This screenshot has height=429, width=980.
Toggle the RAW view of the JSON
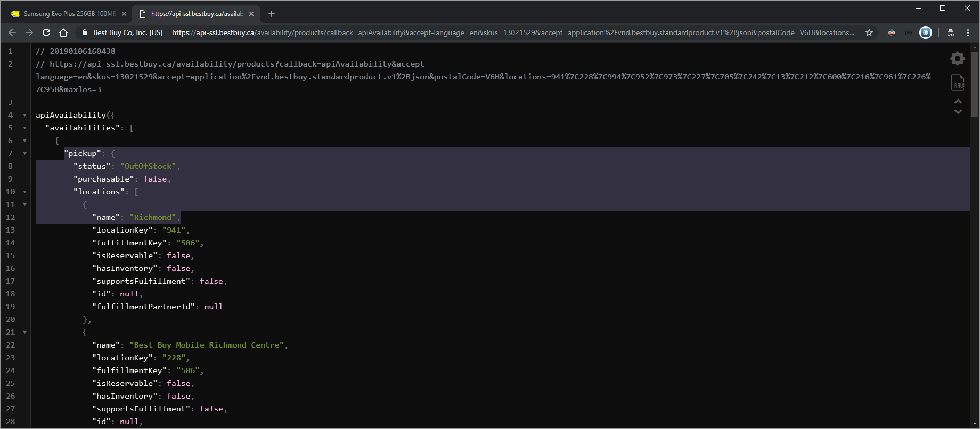pos(958,82)
